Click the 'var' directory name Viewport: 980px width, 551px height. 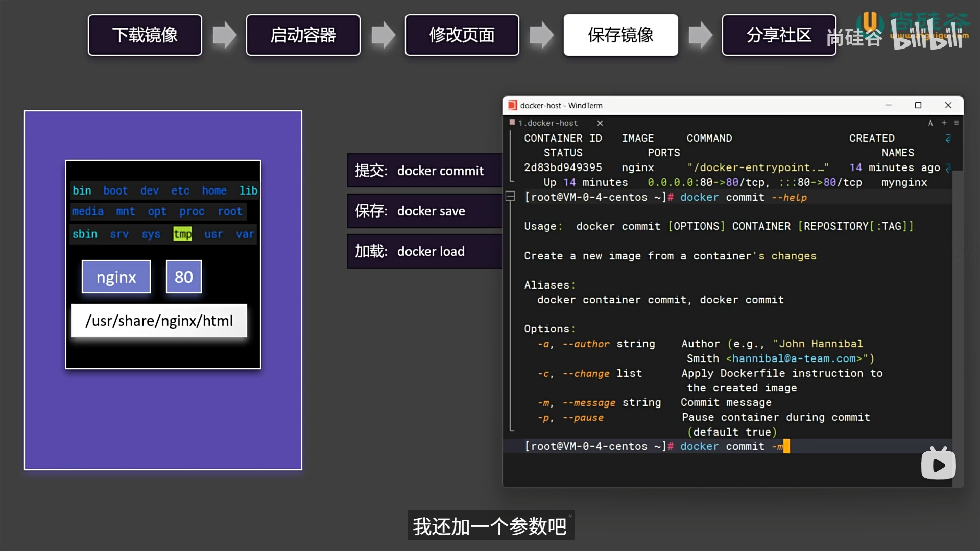pyautogui.click(x=245, y=234)
